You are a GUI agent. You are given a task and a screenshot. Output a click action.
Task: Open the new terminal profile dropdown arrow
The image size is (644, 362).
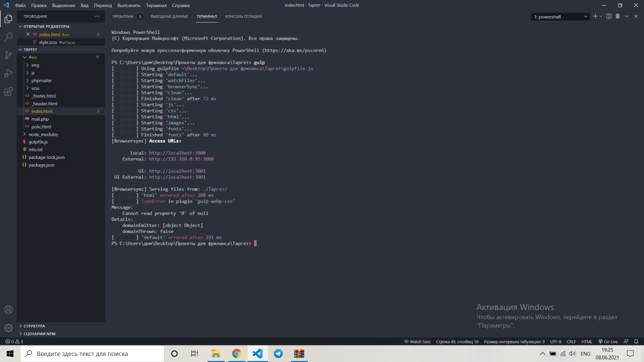point(601,16)
